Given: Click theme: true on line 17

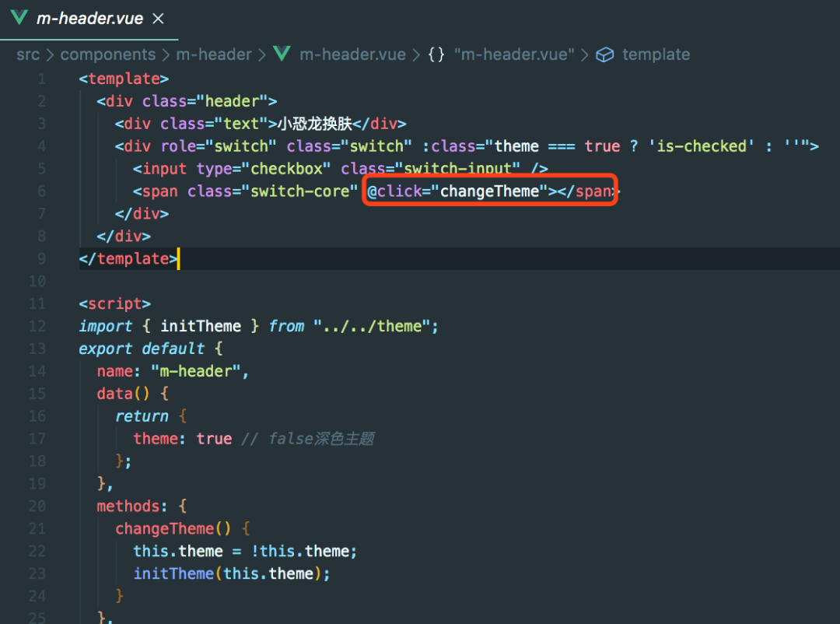Looking at the screenshot, I should pyautogui.click(x=183, y=439).
